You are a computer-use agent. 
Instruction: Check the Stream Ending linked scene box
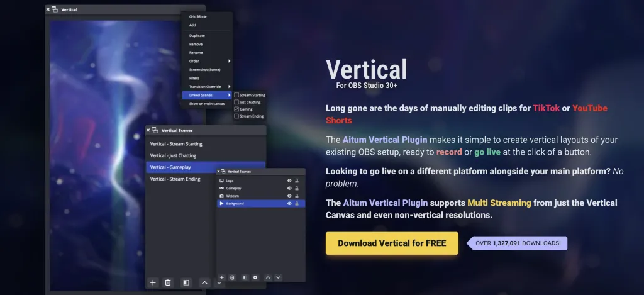[236, 116]
